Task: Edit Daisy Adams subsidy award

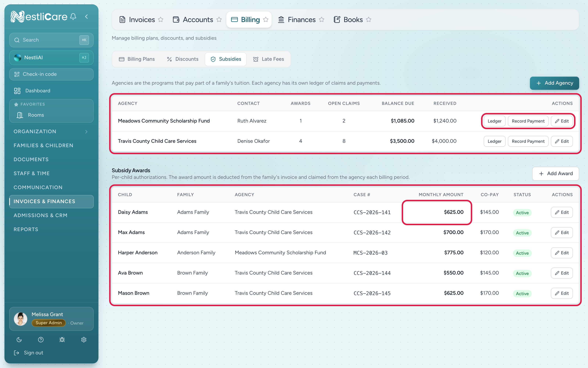Action: tap(562, 213)
